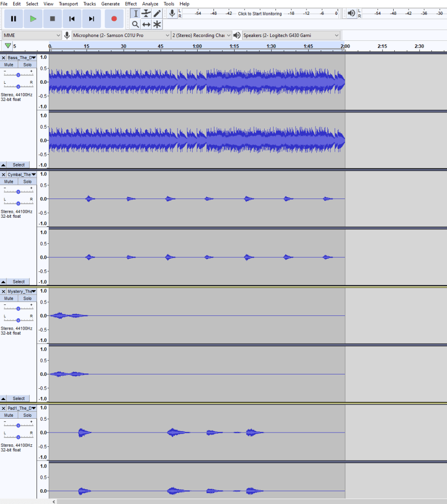Open the Effect menu
Screen dimensions: 447x504
pos(131,3)
